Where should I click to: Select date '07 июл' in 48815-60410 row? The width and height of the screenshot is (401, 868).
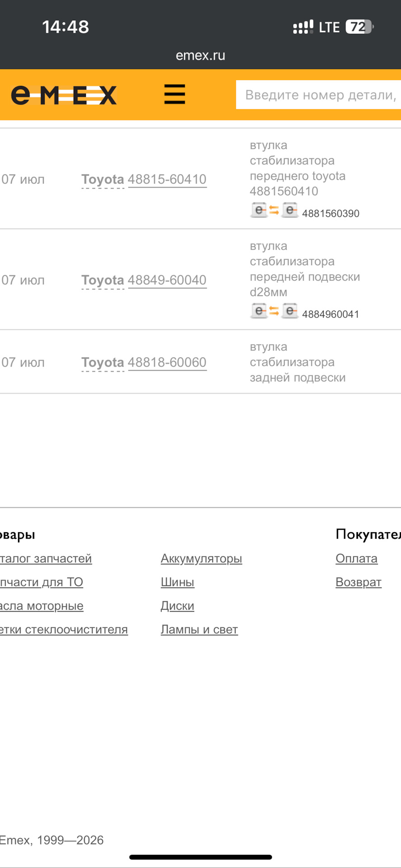tap(23, 179)
